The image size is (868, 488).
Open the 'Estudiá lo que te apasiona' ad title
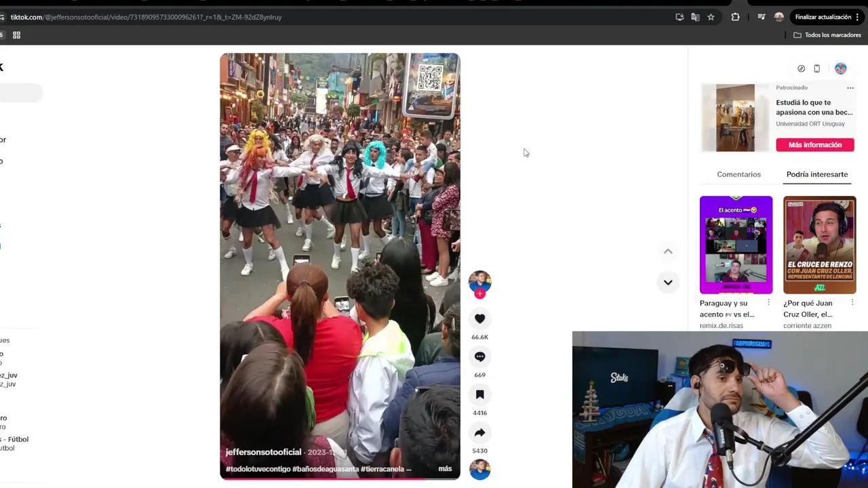(x=814, y=107)
